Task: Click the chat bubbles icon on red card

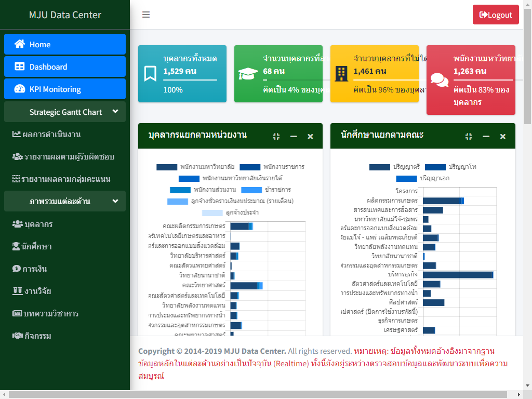Action: 440,81
